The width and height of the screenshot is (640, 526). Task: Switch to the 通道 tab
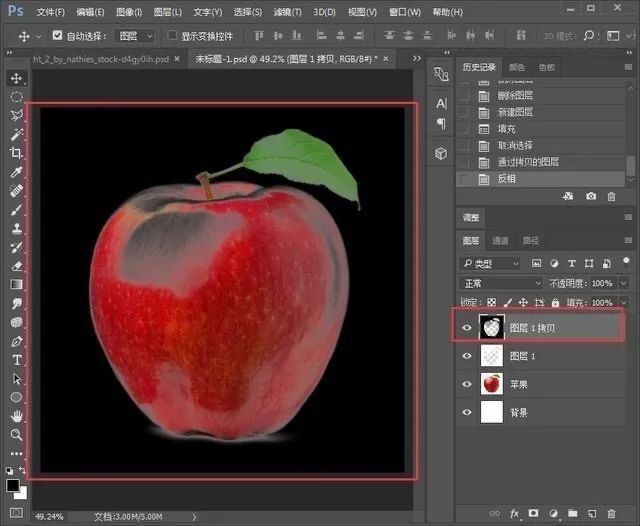pos(501,240)
